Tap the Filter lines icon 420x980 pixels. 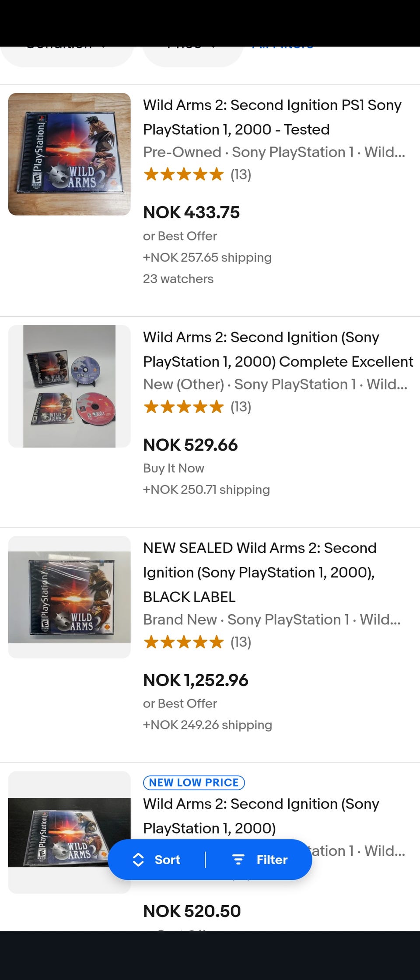tap(238, 860)
